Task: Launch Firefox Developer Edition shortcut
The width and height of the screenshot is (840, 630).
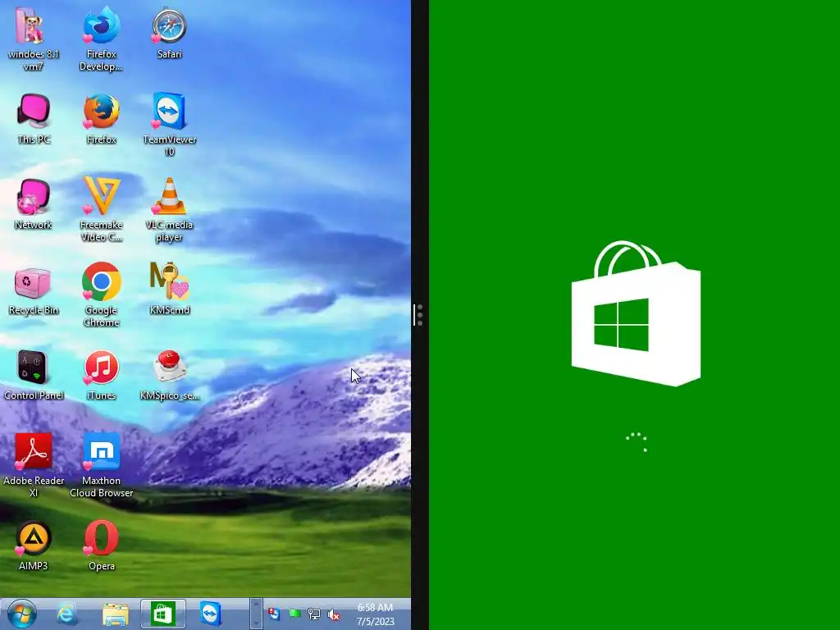Action: pyautogui.click(x=101, y=38)
